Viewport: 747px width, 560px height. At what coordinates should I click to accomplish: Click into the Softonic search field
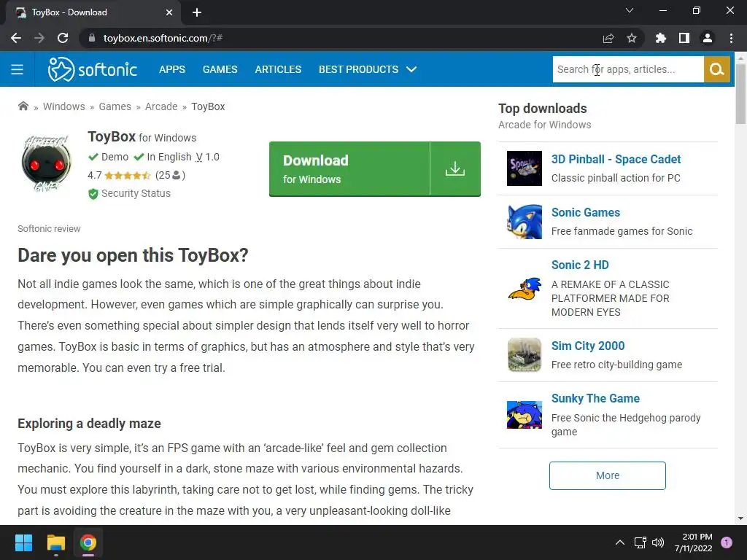(628, 69)
